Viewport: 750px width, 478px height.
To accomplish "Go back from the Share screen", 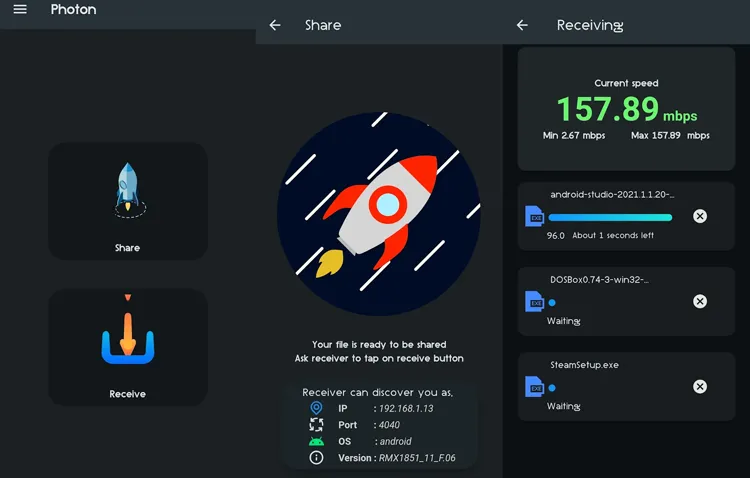I will (x=275, y=25).
